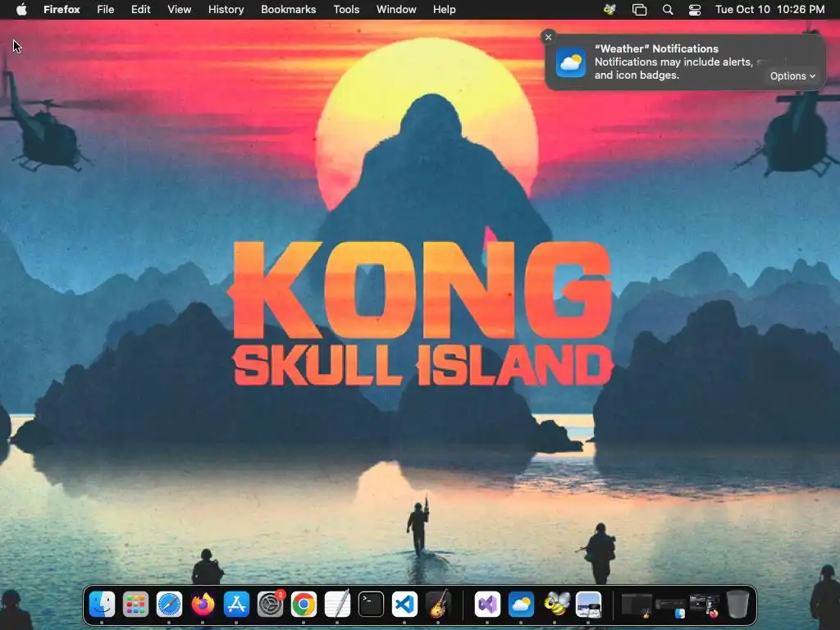
Task: Dismiss the Weather notification with the X
Action: tap(548, 37)
